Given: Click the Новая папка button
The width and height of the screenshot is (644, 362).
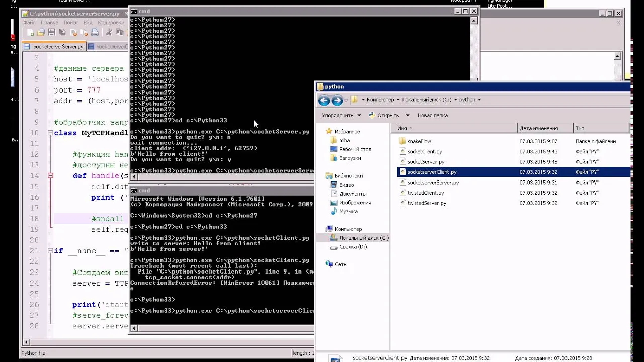Looking at the screenshot, I should pos(432,115).
